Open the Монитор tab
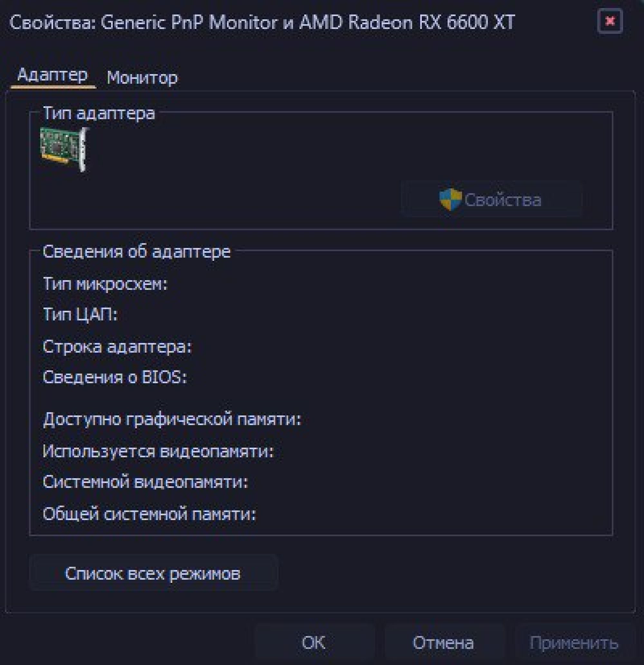Viewport: 644px width, 665px height. [x=142, y=78]
